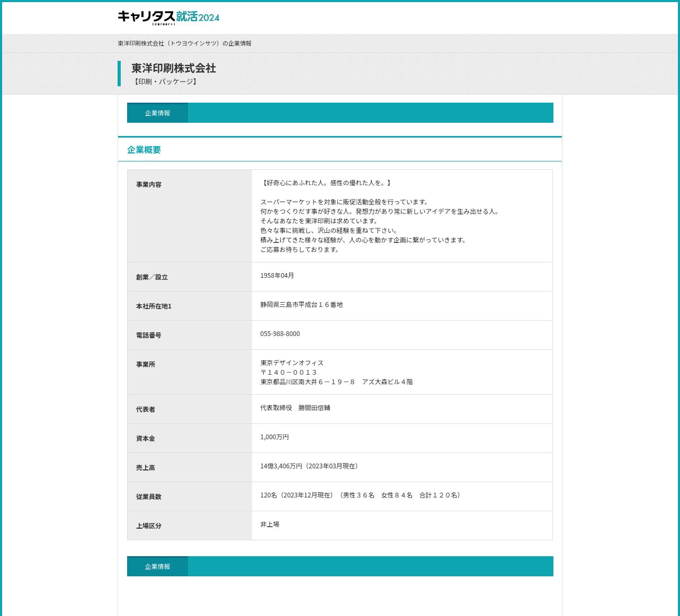Click the breadcrumb 東洋印刷株式会社（トウヨウインサツ）の企業情報
The image size is (680, 616).
click(x=184, y=43)
